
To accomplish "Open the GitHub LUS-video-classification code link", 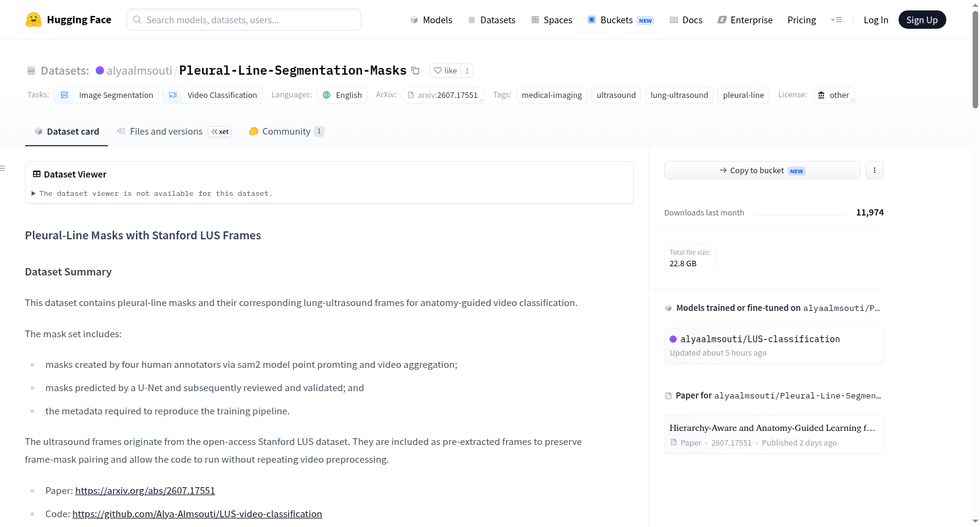I will pos(197,514).
